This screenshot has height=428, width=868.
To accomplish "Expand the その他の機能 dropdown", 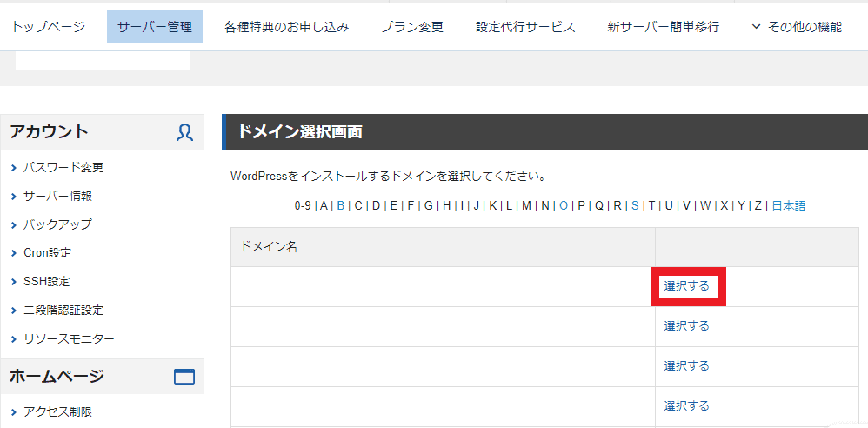I will click(797, 27).
